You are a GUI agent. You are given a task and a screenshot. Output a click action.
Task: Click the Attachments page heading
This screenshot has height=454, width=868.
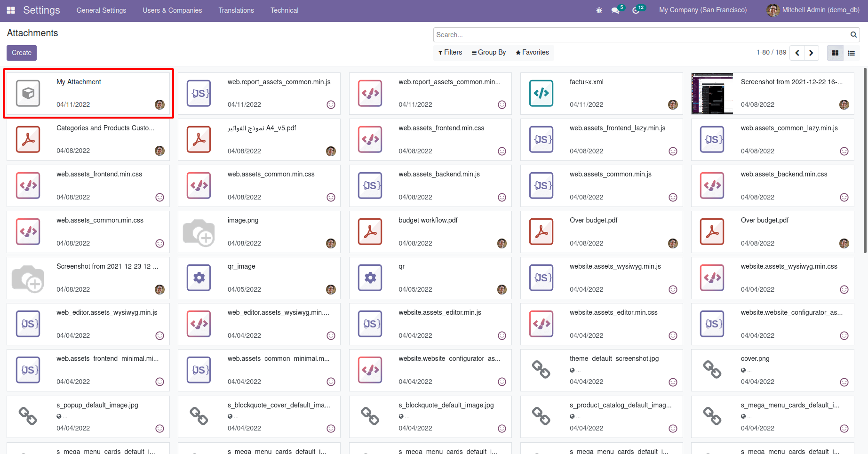click(32, 33)
